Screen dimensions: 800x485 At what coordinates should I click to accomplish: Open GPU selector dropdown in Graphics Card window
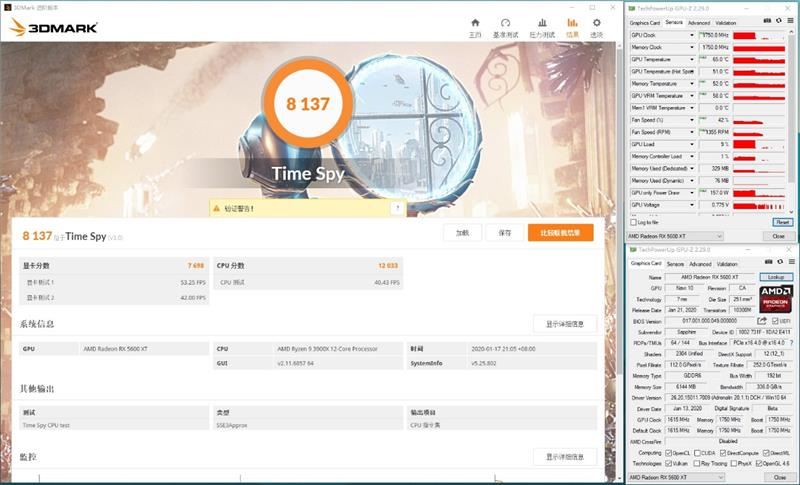pos(676,477)
